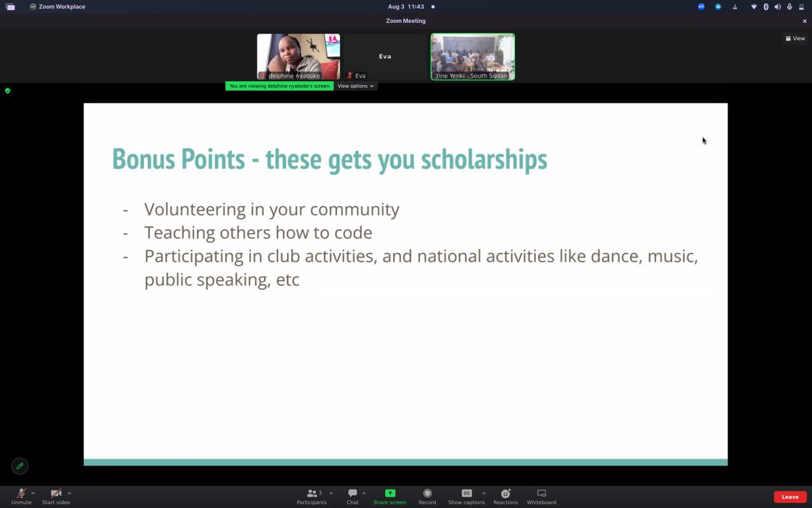Start recording with Record button
This screenshot has width=812, height=508.
click(x=427, y=496)
